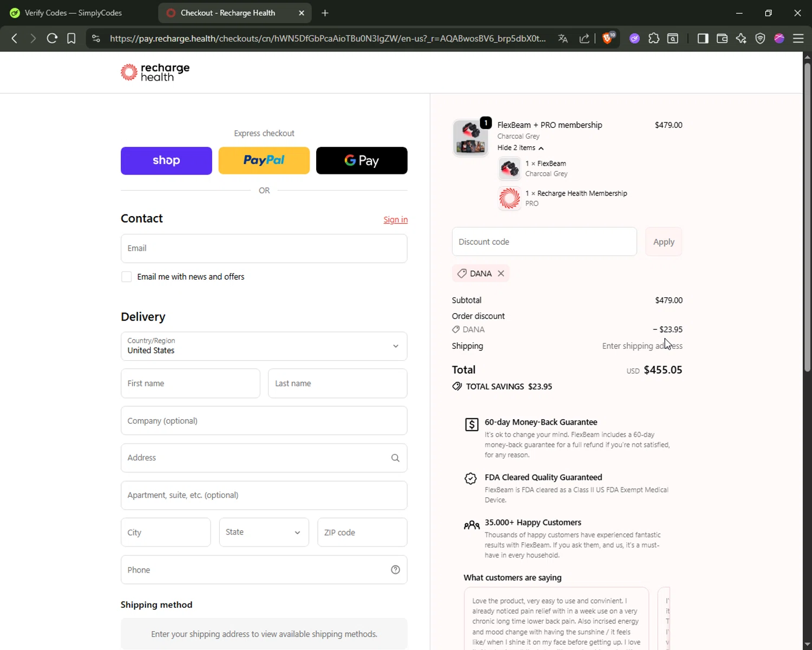Click the total price $455.05
This screenshot has width=812, height=650.
(663, 370)
